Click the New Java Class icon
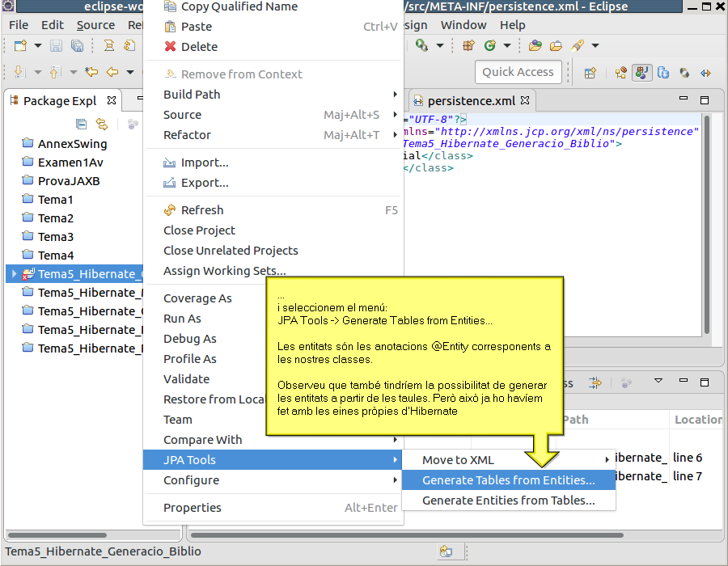This screenshot has height=566, width=728. point(490,45)
